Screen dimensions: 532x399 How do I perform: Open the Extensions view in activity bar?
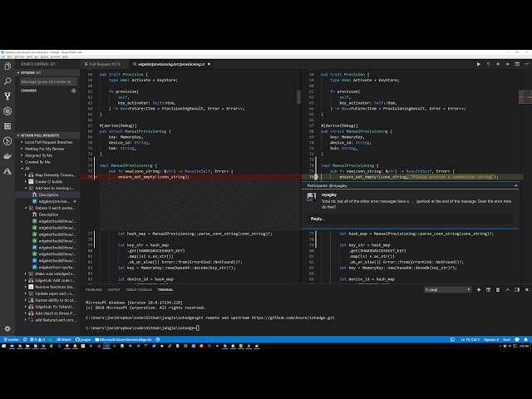[x=7, y=126]
